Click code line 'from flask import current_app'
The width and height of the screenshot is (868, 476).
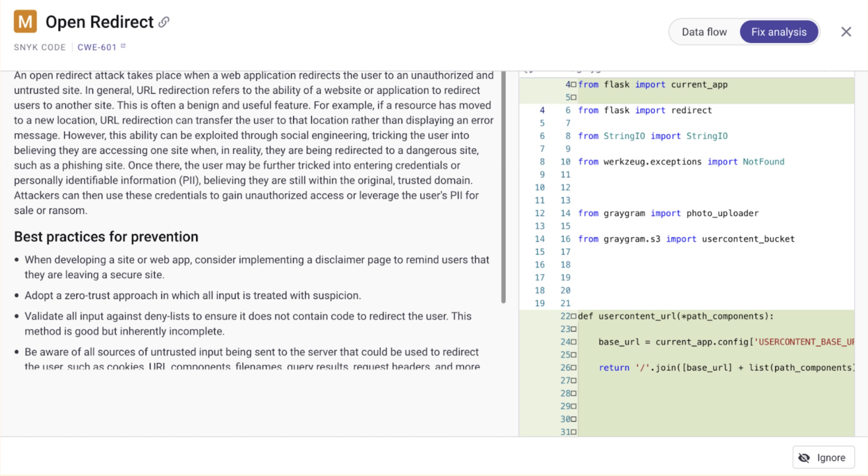click(652, 84)
